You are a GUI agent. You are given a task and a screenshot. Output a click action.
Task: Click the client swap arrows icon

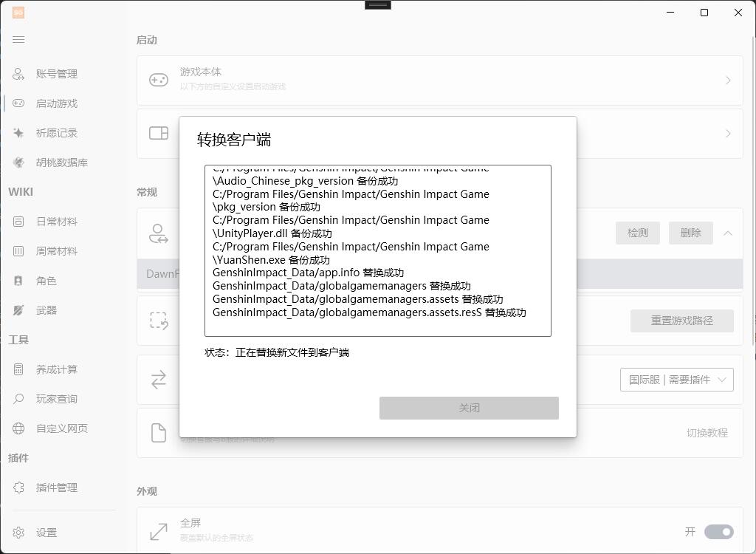159,380
